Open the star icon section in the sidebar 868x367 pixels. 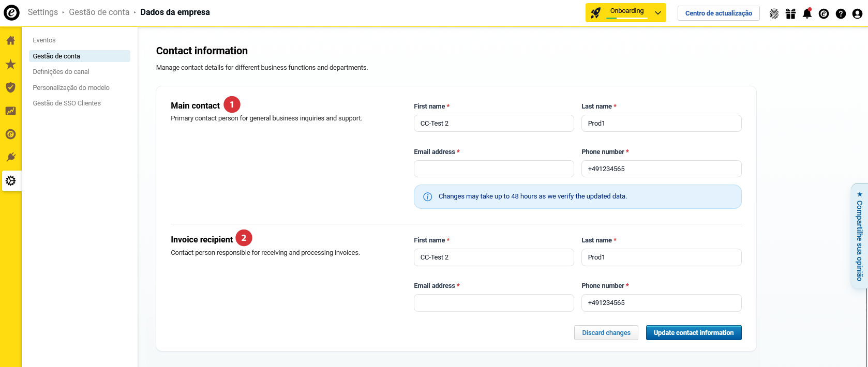point(10,64)
